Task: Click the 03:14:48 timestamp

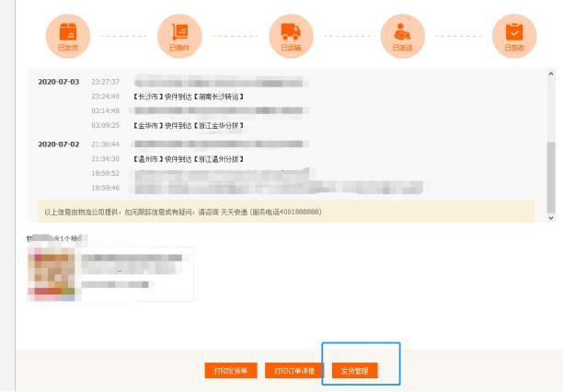Action: coord(105,110)
